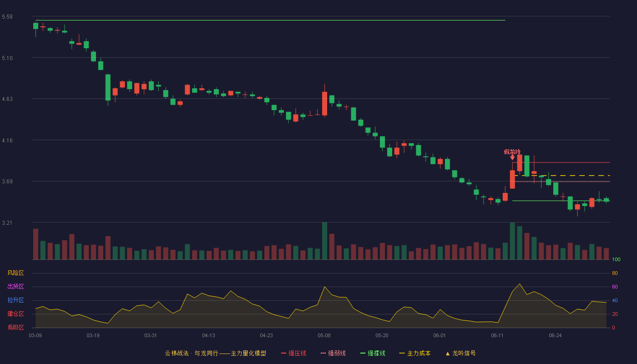Click the 03-31 date label
Viewport: 637px width, 364px height.
151,335
